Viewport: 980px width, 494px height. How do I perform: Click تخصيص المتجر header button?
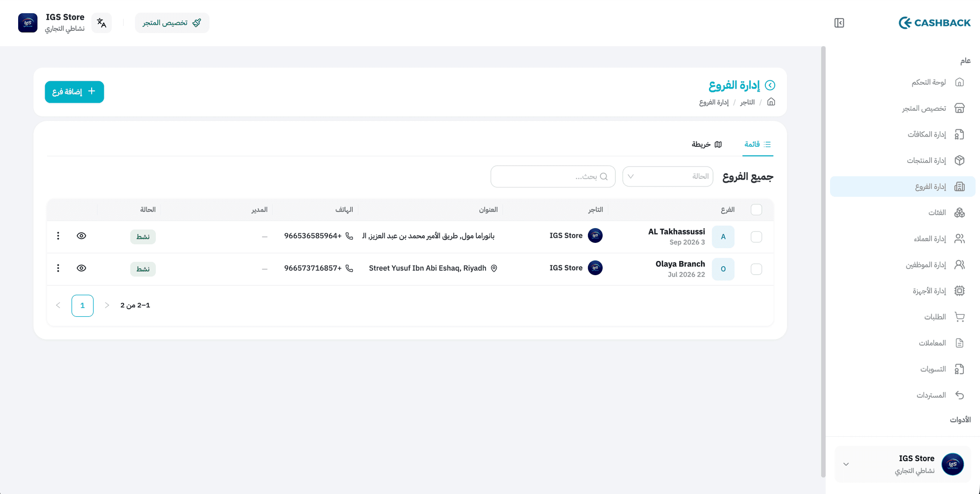tap(172, 23)
